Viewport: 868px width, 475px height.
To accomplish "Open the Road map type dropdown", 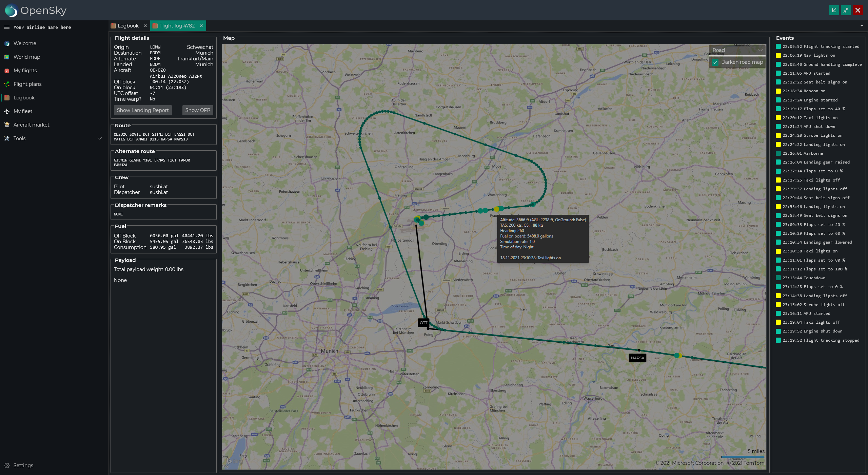I will pyautogui.click(x=737, y=50).
